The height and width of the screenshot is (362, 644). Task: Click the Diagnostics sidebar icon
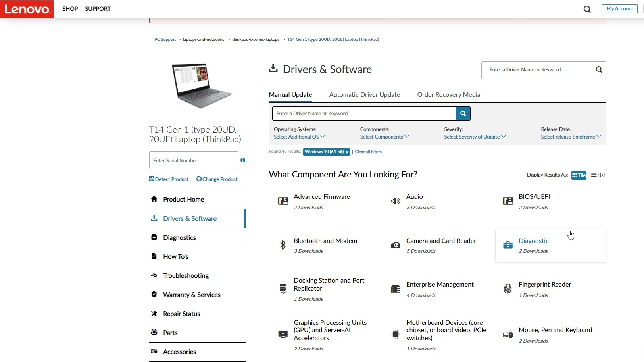coord(154,237)
